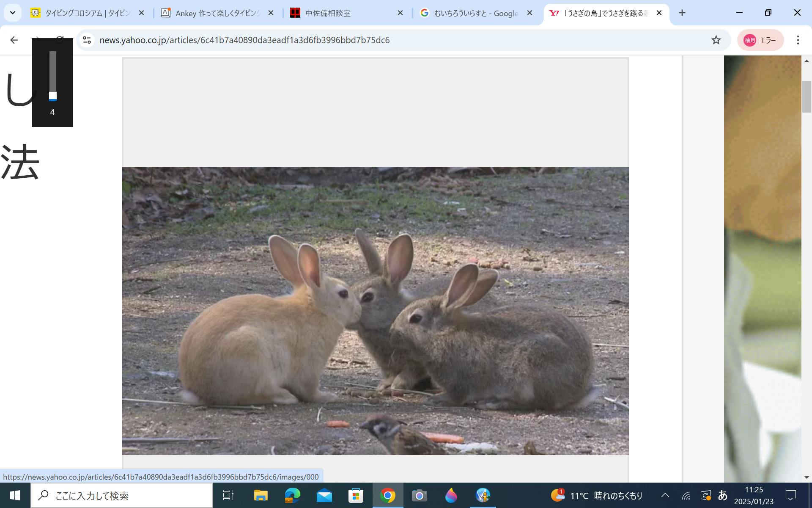Click the 柚月 エラー profile button

(x=760, y=40)
